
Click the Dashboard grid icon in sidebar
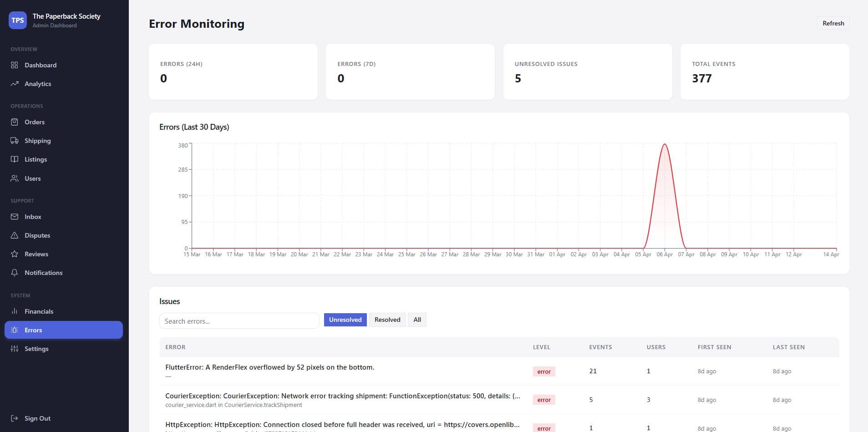click(x=15, y=65)
